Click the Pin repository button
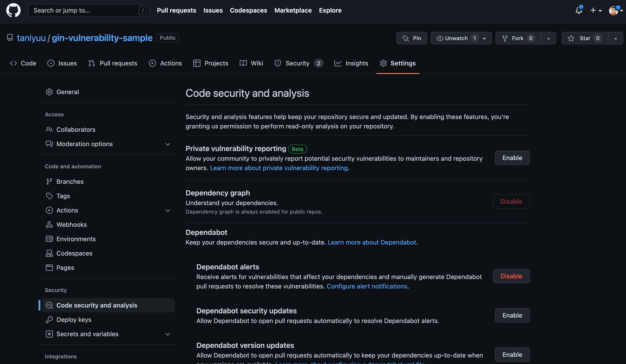 tap(412, 38)
